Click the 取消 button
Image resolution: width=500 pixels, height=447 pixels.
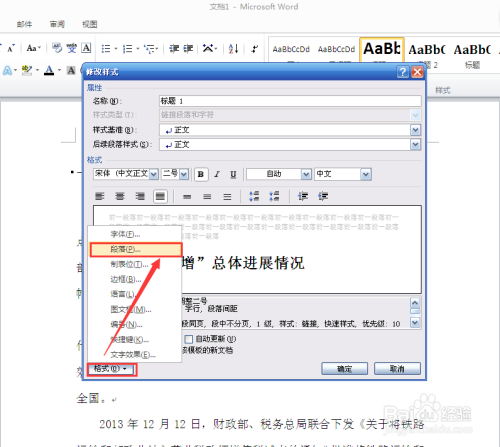click(x=397, y=369)
